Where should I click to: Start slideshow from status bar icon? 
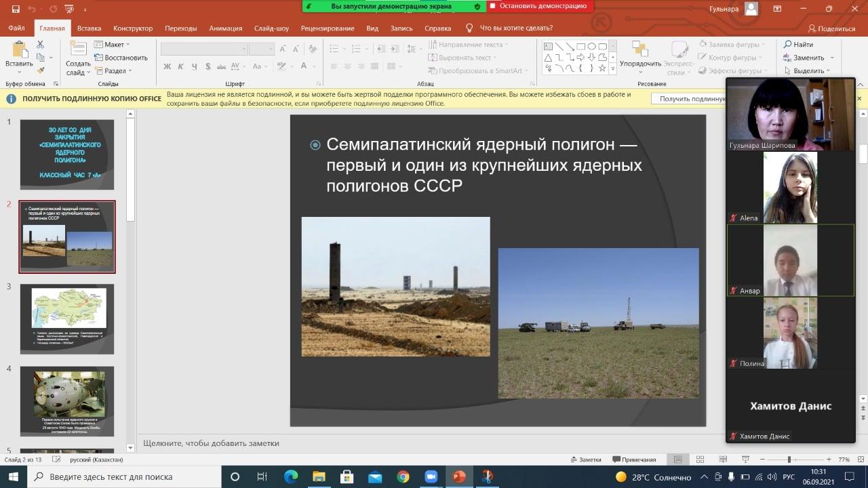tap(745, 460)
